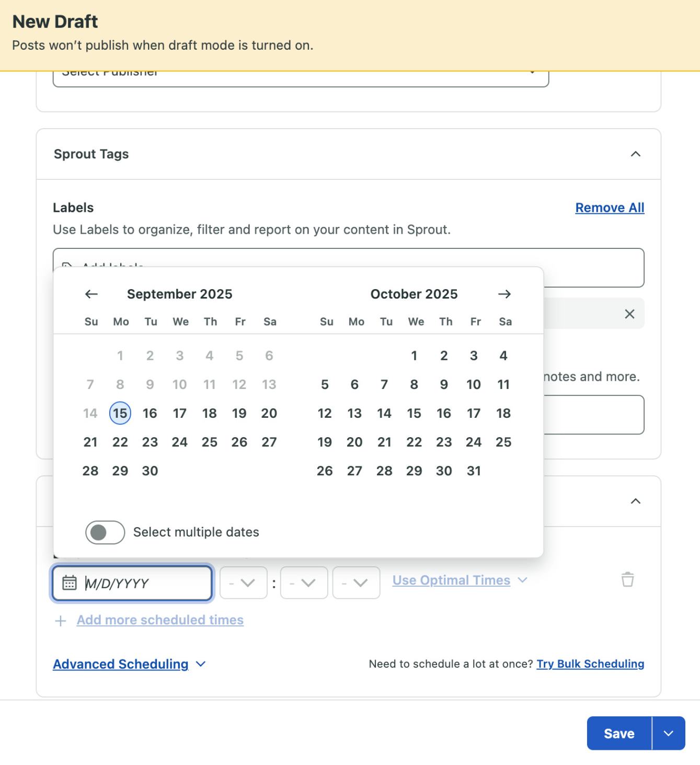This screenshot has width=700, height=765.
Task: Collapse the Sprout Tags section
Action: [x=635, y=153]
